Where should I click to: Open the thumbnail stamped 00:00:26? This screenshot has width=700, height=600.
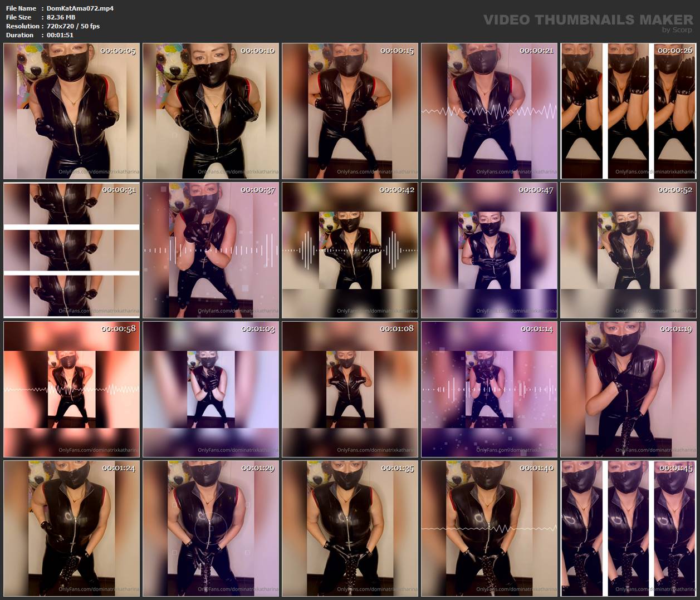tap(628, 111)
